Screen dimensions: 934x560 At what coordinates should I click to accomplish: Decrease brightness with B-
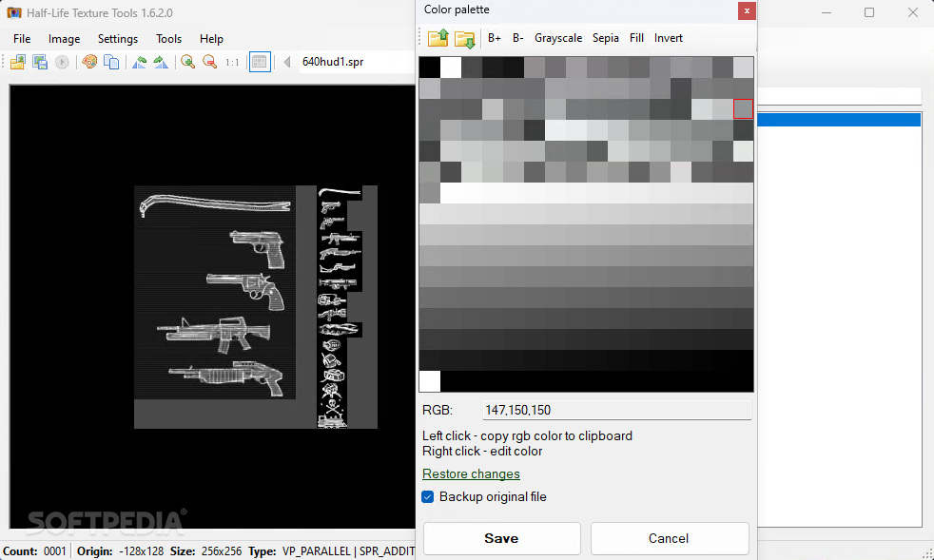[518, 38]
